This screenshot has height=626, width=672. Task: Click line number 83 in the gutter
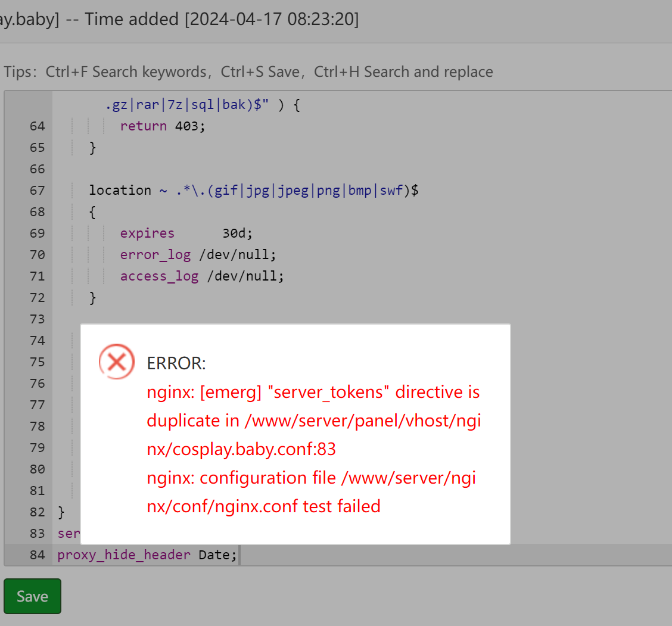pyautogui.click(x=37, y=534)
